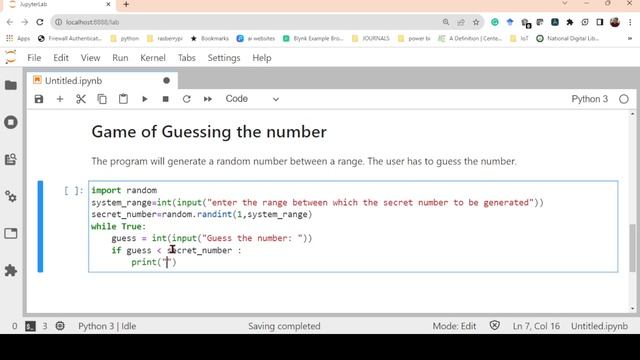The image size is (640, 360).
Task: Interrupt the kernel with the stop icon
Action: click(165, 99)
